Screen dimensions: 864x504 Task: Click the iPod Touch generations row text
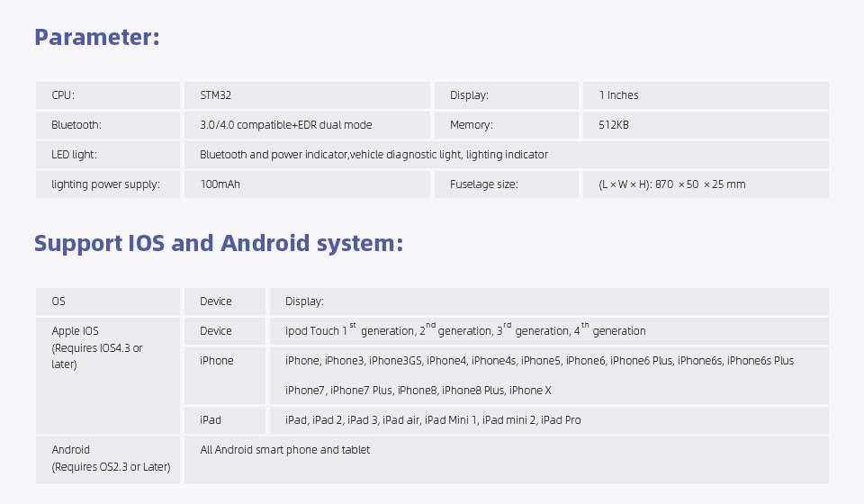[x=465, y=331]
